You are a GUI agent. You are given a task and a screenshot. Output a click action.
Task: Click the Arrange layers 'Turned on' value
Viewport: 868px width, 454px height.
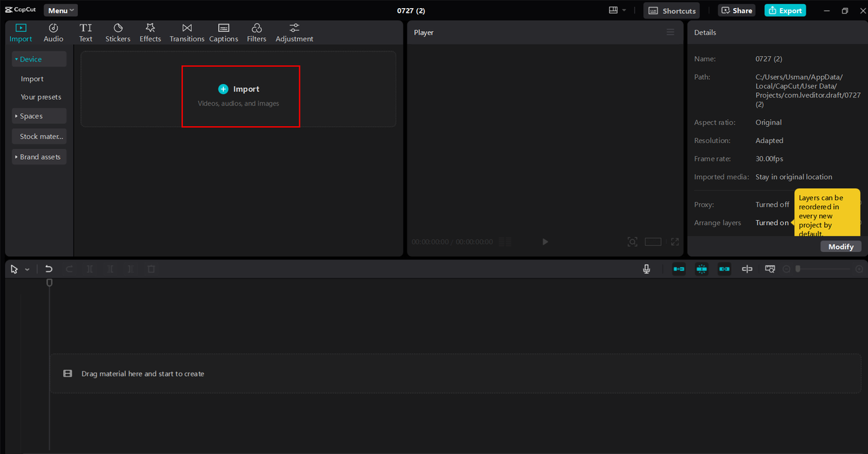click(772, 222)
